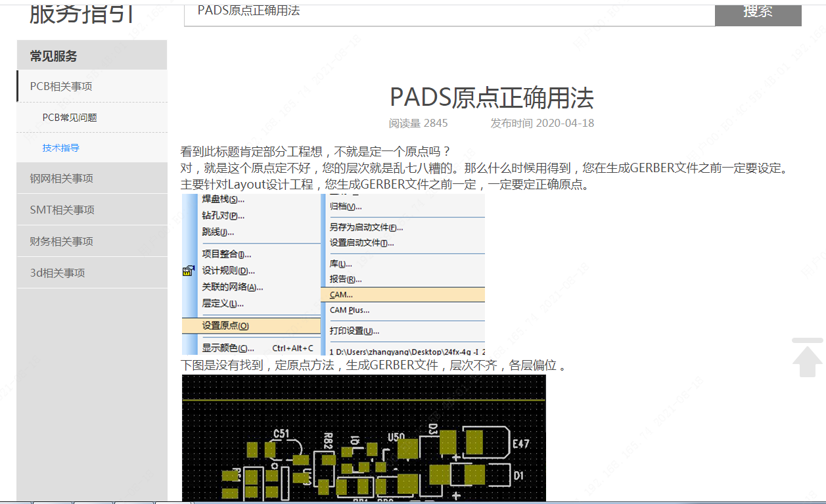
Task: Select the 技术指导 sub-item link
Action: [61, 148]
